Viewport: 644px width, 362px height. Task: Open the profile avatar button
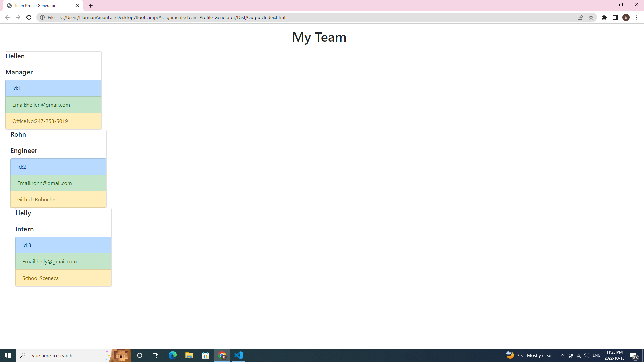point(626,17)
